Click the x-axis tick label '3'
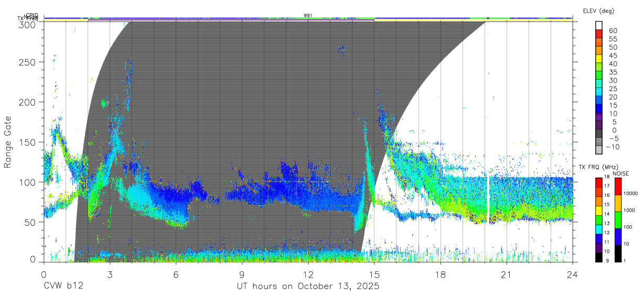This screenshot has width=644, height=297. pos(110,274)
